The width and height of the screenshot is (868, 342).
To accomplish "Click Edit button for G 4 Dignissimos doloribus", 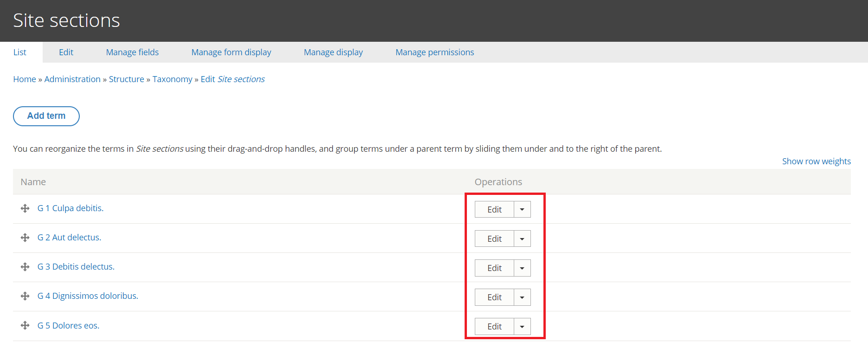I will pyautogui.click(x=494, y=297).
